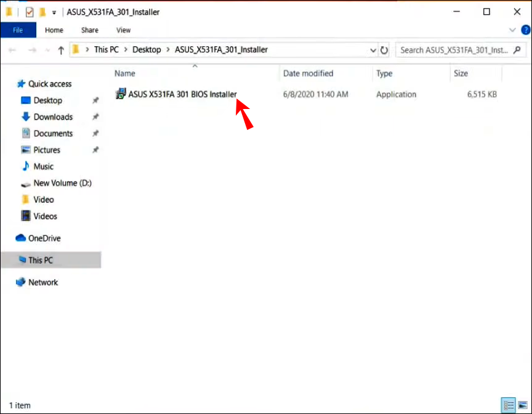532x414 pixels.
Task: Click the Properties quick access toolbar icon
Action: (x=30, y=12)
